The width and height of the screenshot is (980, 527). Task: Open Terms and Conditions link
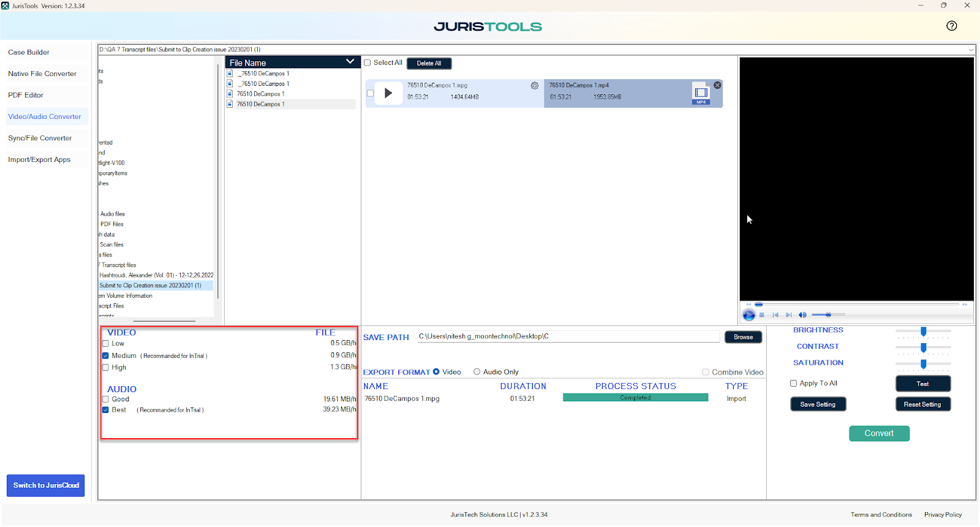pos(881,515)
